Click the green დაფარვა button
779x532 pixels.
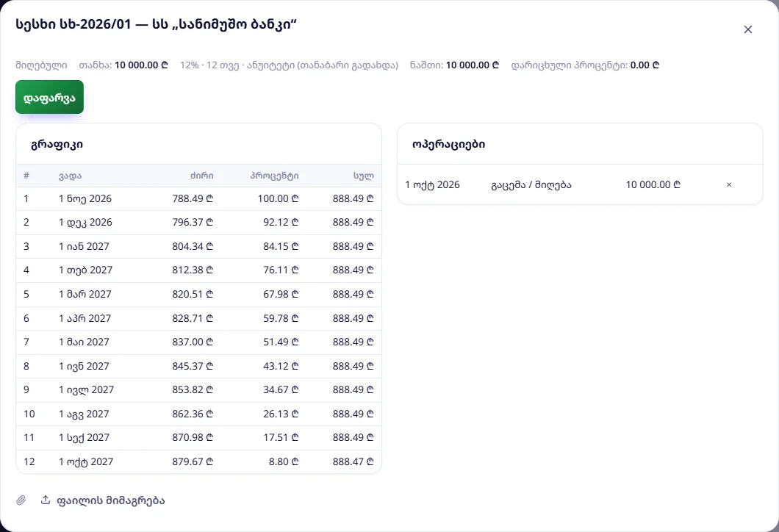[50, 97]
